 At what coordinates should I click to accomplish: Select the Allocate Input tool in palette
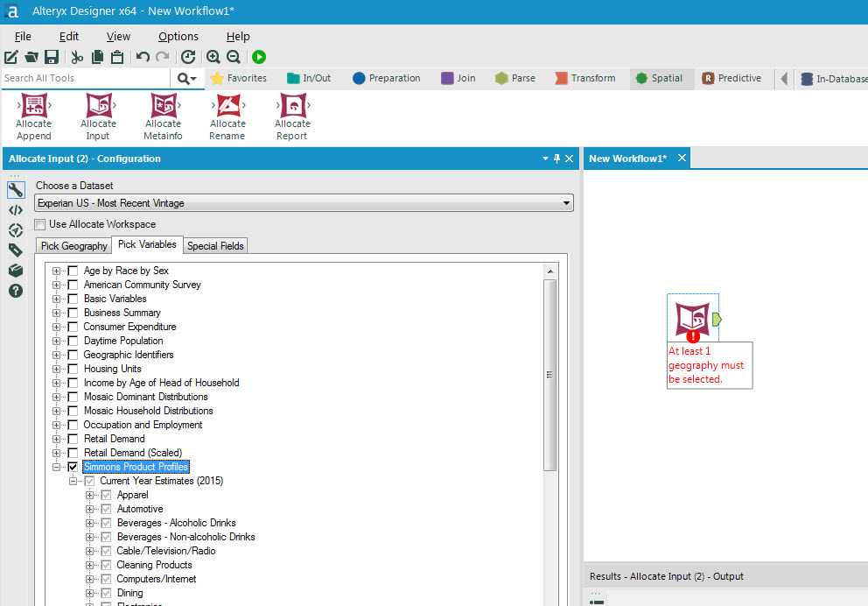pyautogui.click(x=98, y=116)
